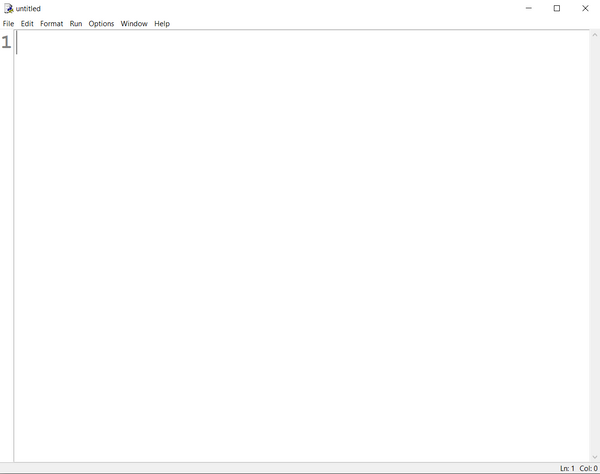Click the Col: 0 status indicator
Image resolution: width=600 pixels, height=474 pixels.
click(588, 468)
